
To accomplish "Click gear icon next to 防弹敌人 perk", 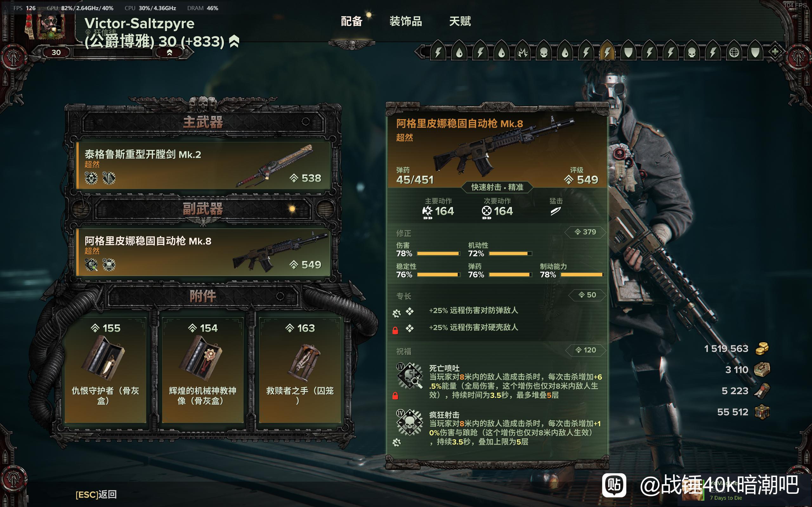I will click(x=396, y=313).
